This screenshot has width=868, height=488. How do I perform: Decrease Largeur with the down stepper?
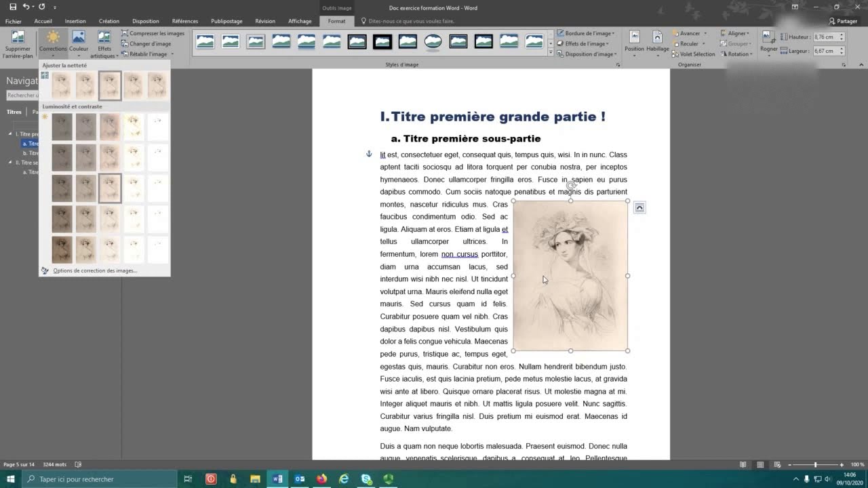[x=842, y=53]
